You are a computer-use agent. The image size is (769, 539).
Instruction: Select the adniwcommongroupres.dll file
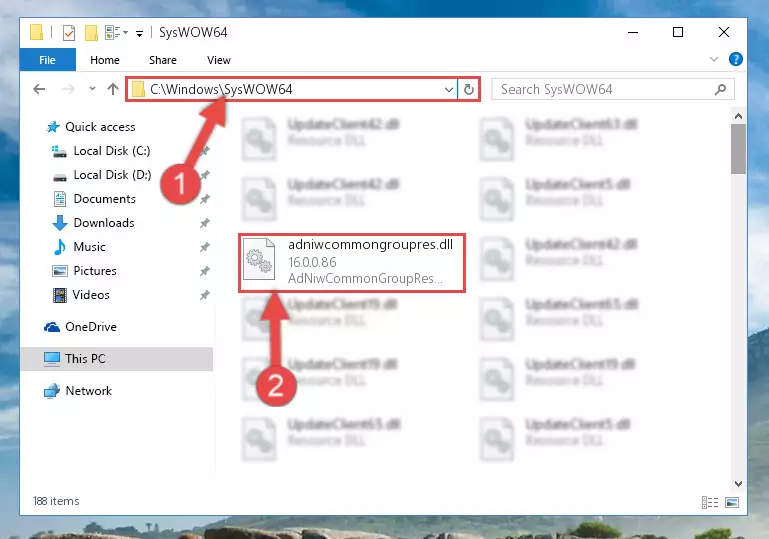click(352, 263)
